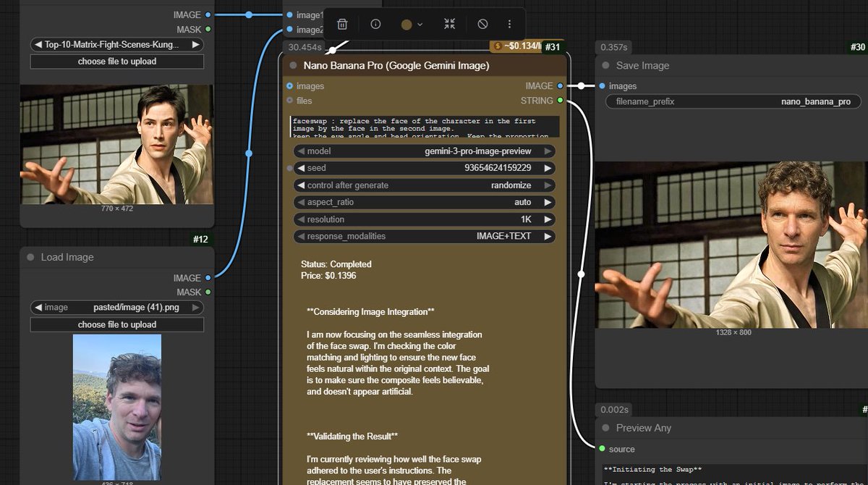Open the model gemini-3-pro-image-preview dropdown

tap(425, 151)
